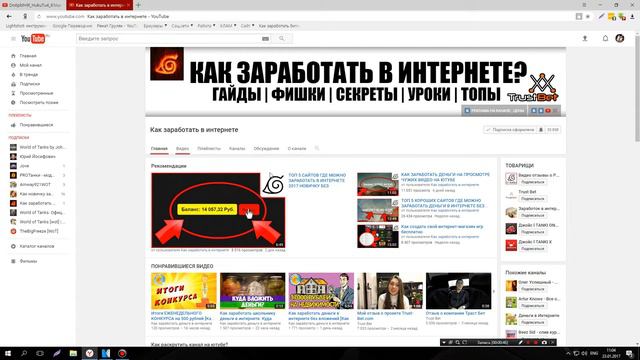Open 'Понравившиеся' playlist in sidebar

[x=36, y=125]
